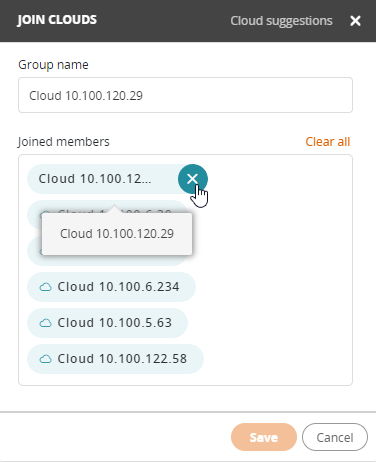The height and width of the screenshot is (462, 376).
Task: Click the Group name label
Action: click(53, 65)
